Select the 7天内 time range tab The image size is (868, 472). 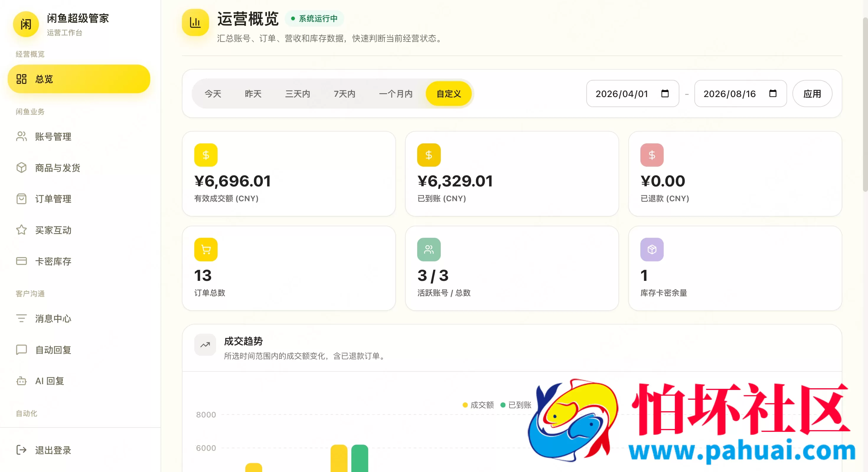[344, 94]
